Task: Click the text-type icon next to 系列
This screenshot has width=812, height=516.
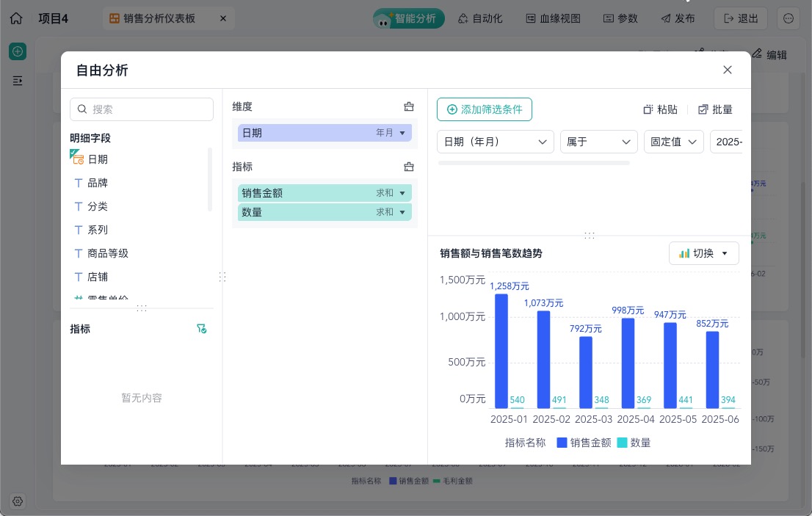Action: click(x=79, y=230)
